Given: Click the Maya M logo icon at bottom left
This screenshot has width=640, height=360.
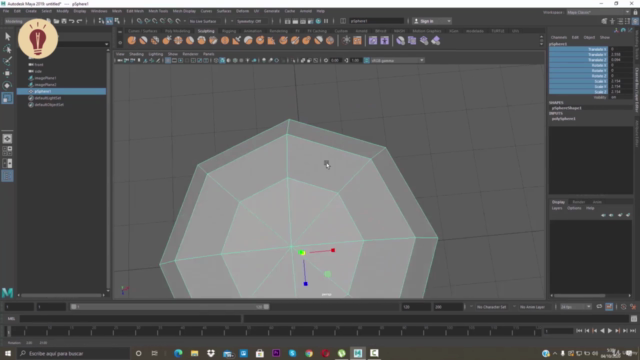Looking at the screenshot, I should click(x=7, y=293).
